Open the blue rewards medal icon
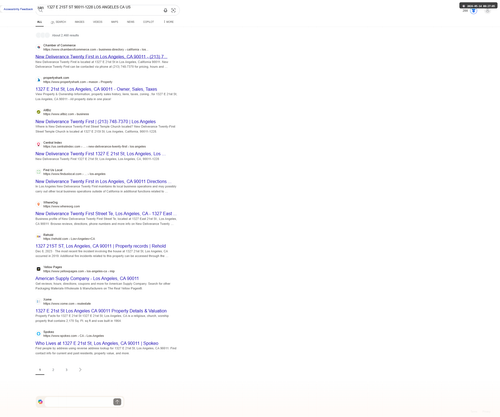Screen dimensions: 500x417 [473, 11]
